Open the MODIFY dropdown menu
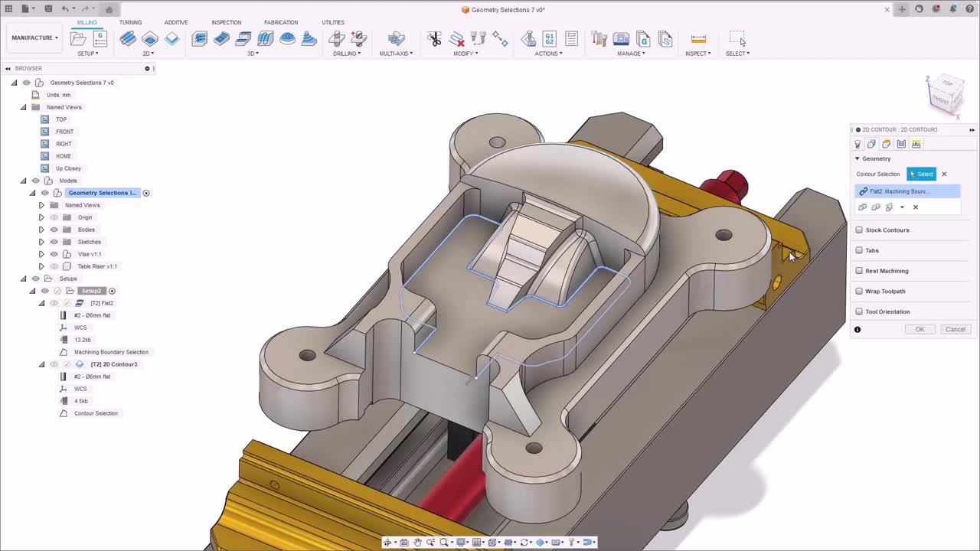Image resolution: width=980 pixels, height=551 pixels. pos(465,54)
